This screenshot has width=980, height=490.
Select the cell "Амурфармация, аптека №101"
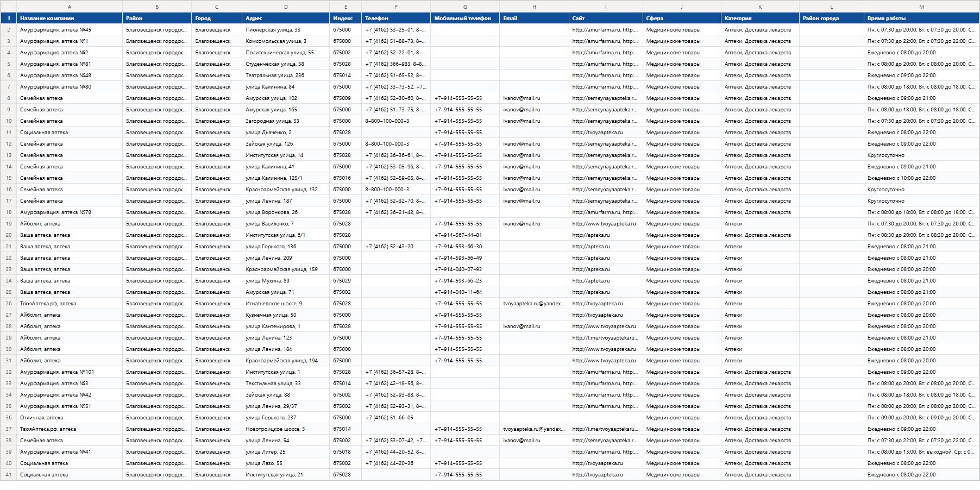(x=70, y=372)
